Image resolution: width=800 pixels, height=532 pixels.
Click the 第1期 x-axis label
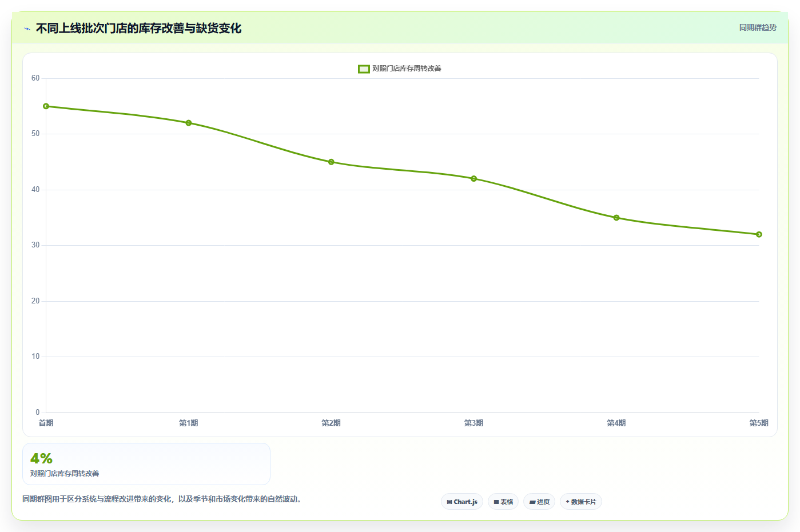tap(189, 423)
